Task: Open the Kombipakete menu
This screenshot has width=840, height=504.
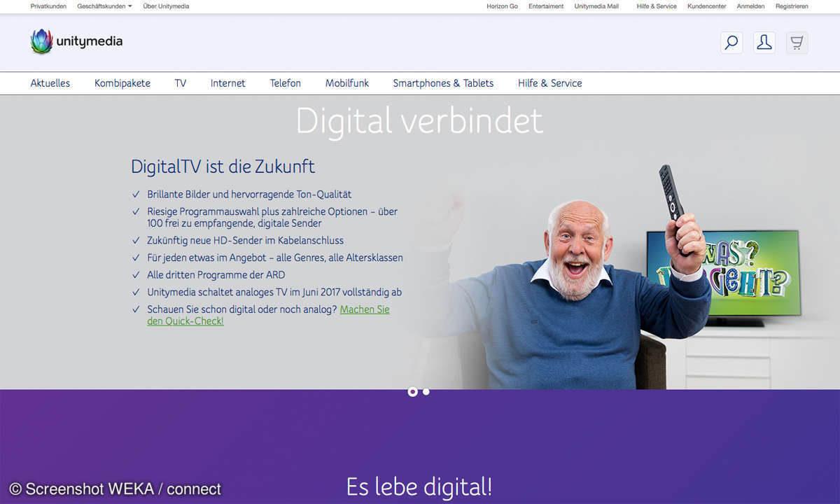Action: pyautogui.click(x=122, y=83)
